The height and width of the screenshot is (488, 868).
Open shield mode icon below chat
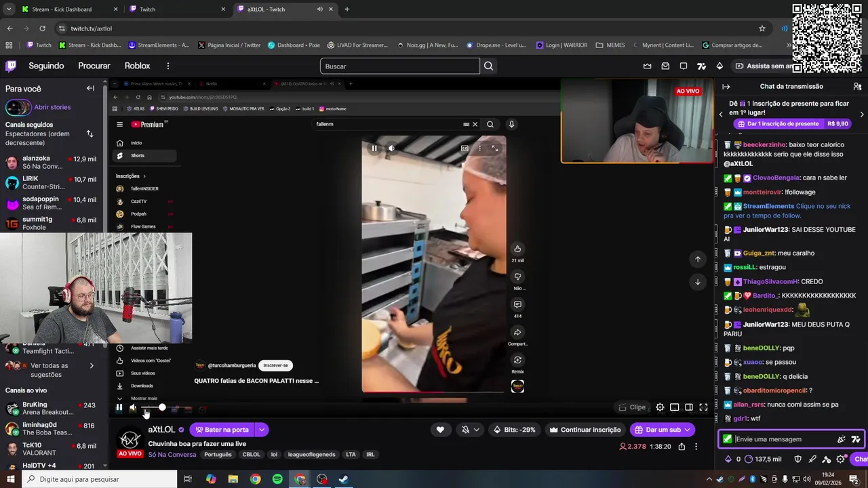point(798,459)
